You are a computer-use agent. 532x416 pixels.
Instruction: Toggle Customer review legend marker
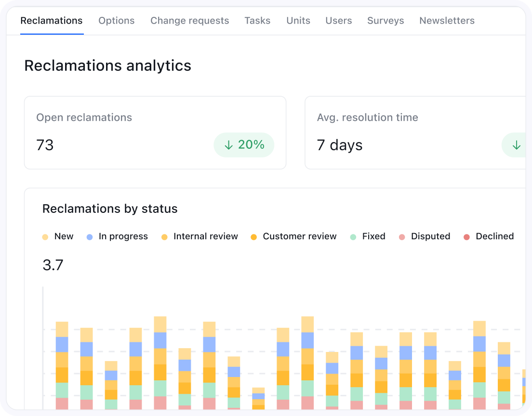pos(253,237)
